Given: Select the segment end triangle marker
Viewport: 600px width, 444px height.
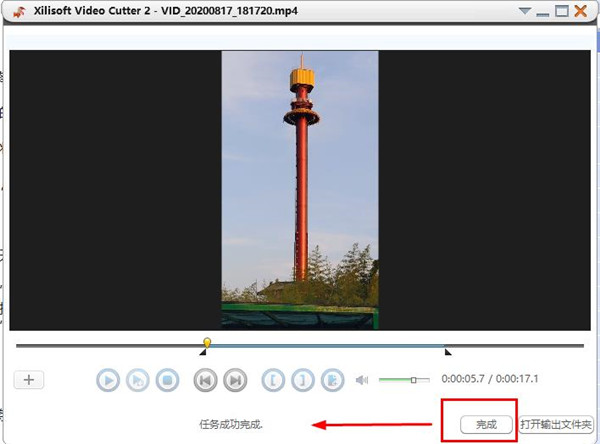Looking at the screenshot, I should coord(448,352).
